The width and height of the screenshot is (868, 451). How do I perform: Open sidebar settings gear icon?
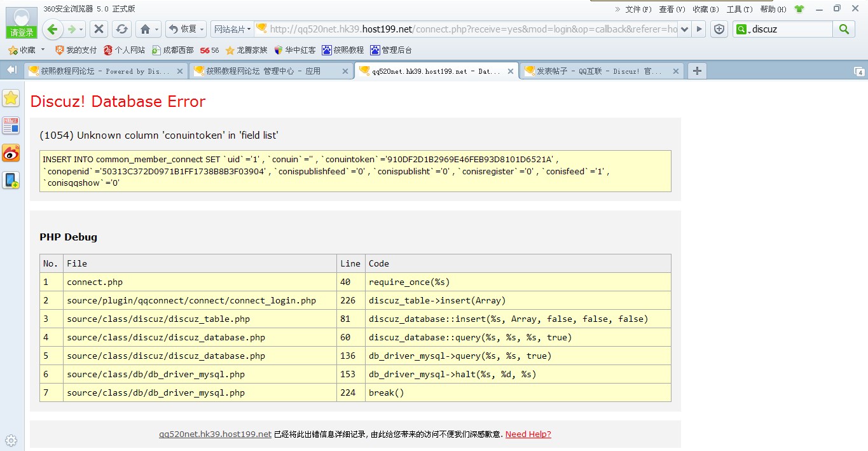point(11,440)
